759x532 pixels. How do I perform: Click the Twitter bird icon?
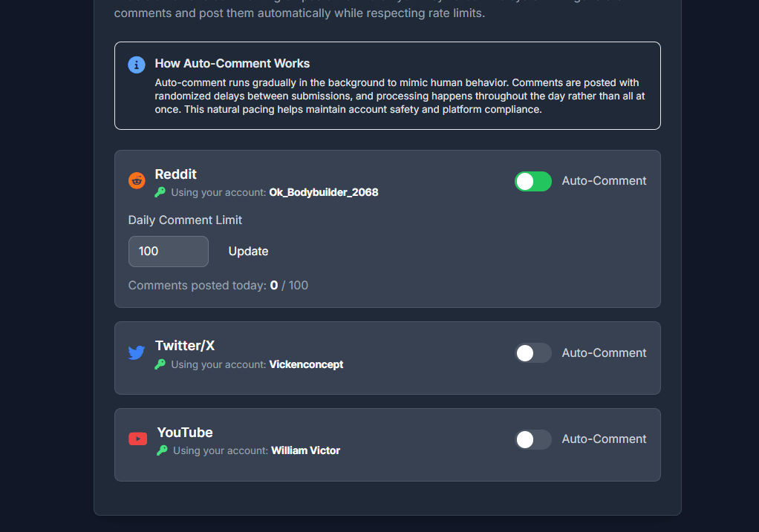point(137,352)
